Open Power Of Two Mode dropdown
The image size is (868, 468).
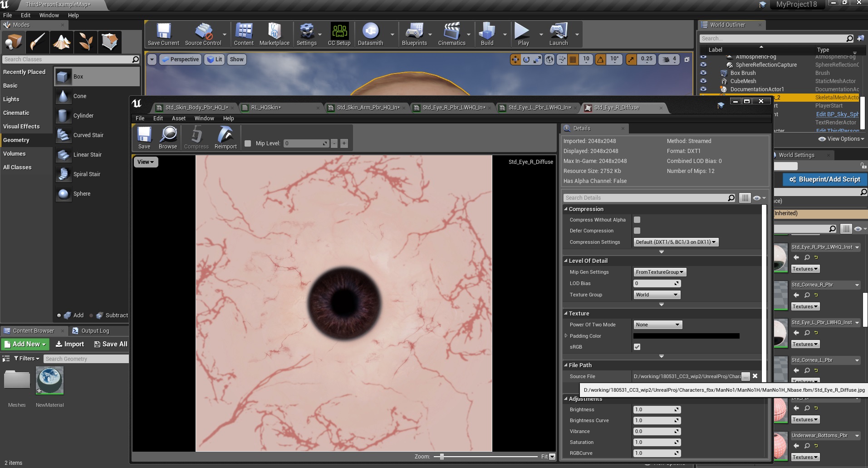pyautogui.click(x=657, y=325)
